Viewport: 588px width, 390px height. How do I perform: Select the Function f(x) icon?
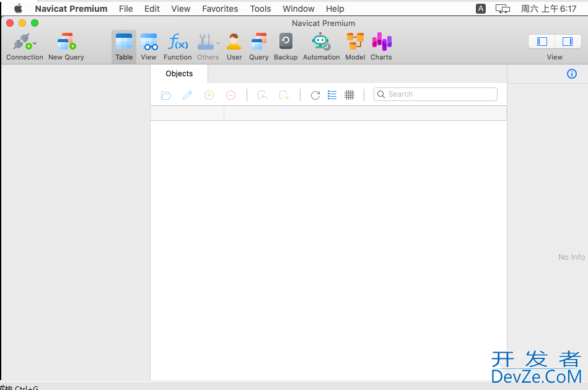pos(178,42)
